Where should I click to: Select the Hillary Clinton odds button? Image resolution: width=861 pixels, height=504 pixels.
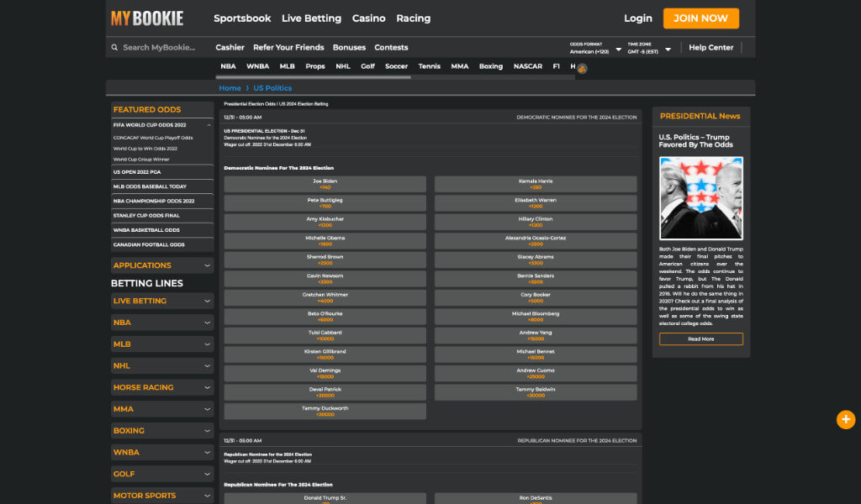coord(536,222)
